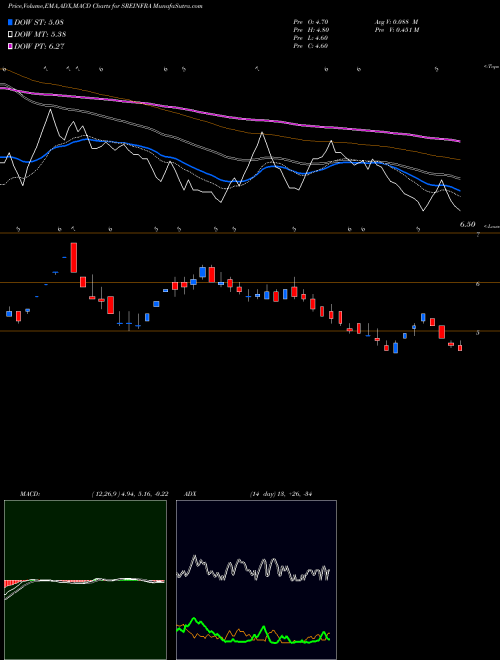Screen dimensions: 500x660
Task: Open the dark blue ADX chart panel
Action: pyautogui.click(x=256, y=580)
